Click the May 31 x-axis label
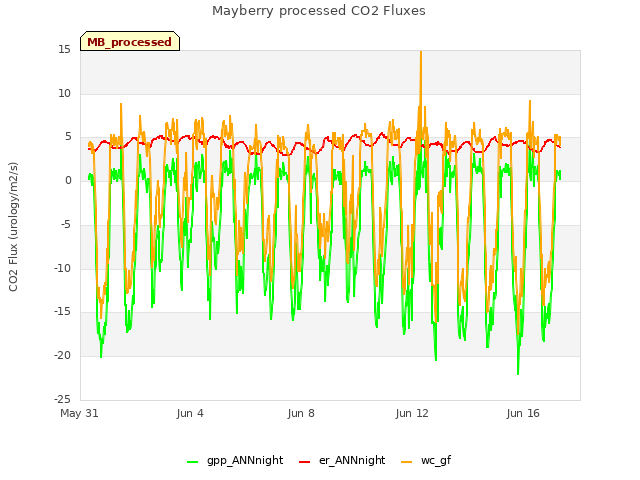Image resolution: width=640 pixels, height=480 pixels. (79, 413)
